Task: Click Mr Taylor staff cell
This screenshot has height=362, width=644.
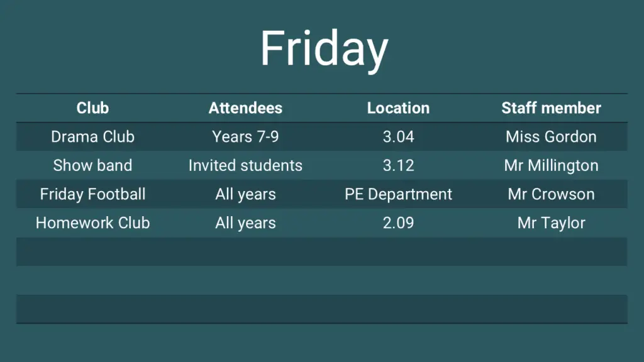Action: tap(551, 223)
